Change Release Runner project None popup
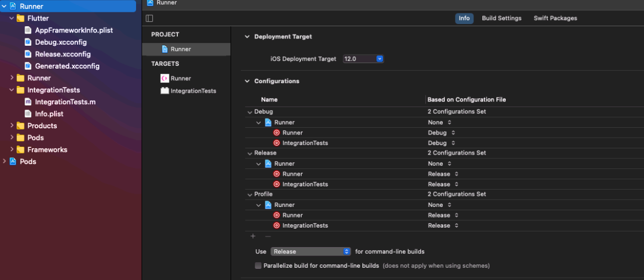 click(440, 163)
